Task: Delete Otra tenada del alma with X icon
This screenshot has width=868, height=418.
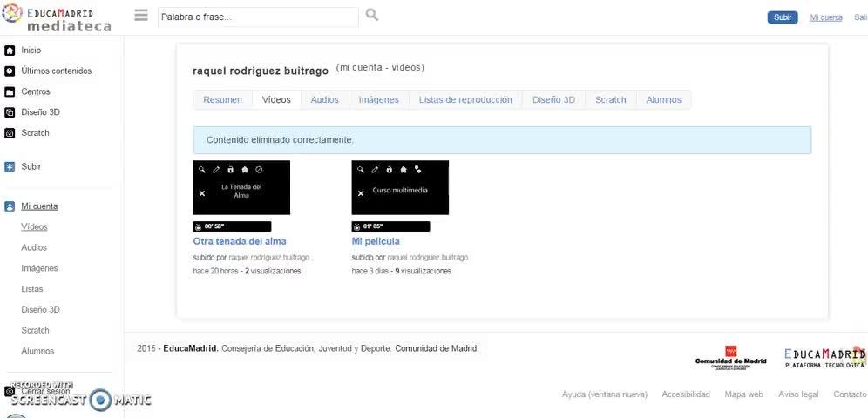Action: [x=202, y=193]
